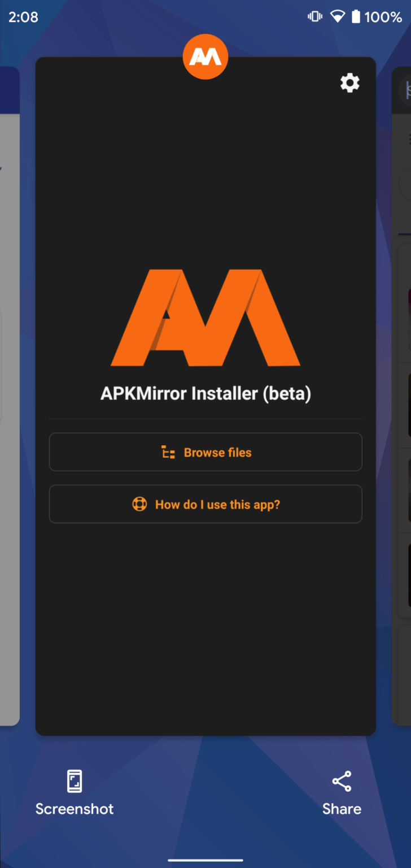Tap the Wi-Fi status icon
The image size is (411, 868).
(338, 17)
